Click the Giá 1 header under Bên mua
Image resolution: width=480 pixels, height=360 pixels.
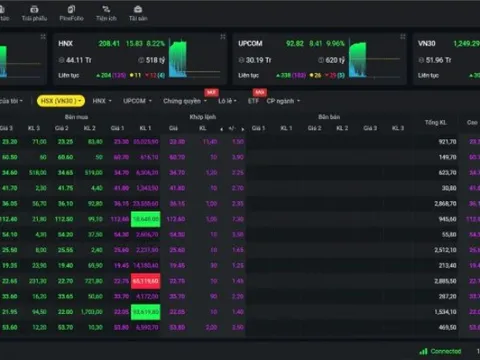pyautogui.click(x=117, y=128)
